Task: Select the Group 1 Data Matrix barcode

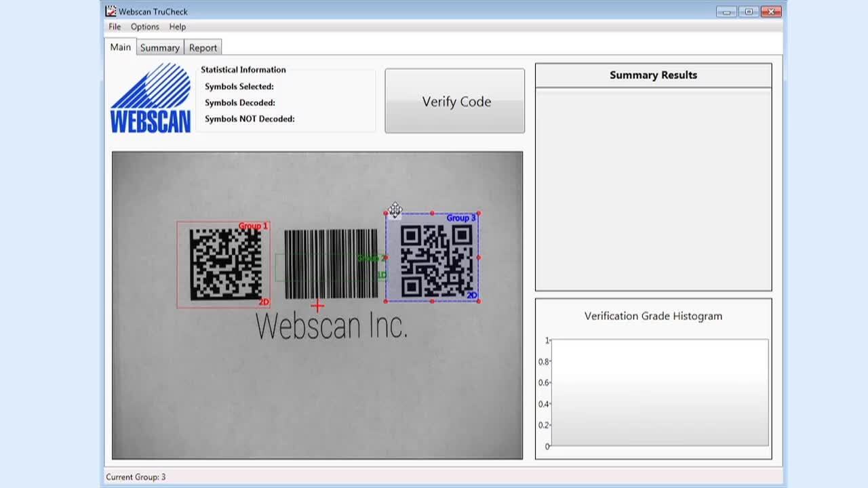Action: [225, 264]
